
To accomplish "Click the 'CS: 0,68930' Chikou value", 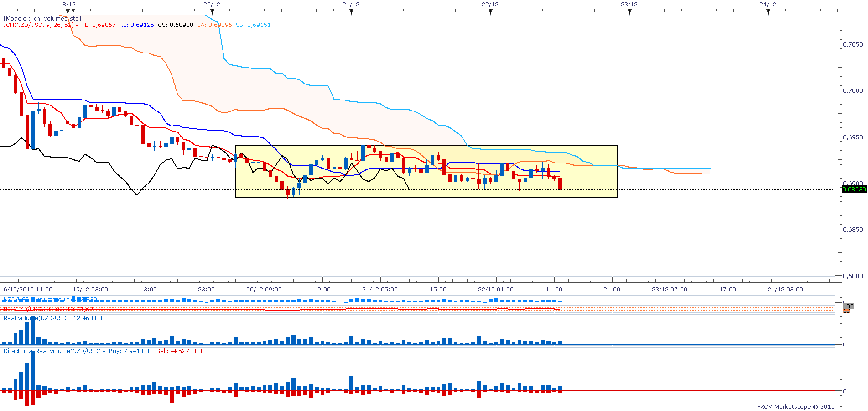I will 176,25.
